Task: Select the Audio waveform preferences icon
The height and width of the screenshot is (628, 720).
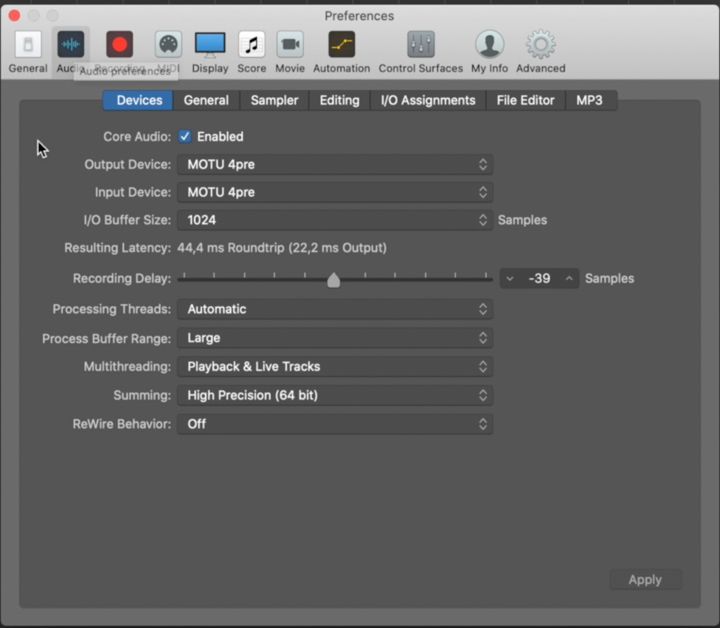Action: coord(70,45)
